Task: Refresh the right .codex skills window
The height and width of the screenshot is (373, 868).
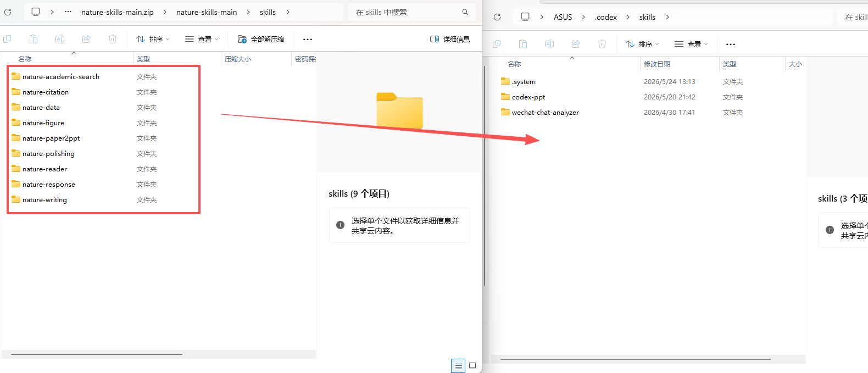Action: [497, 17]
